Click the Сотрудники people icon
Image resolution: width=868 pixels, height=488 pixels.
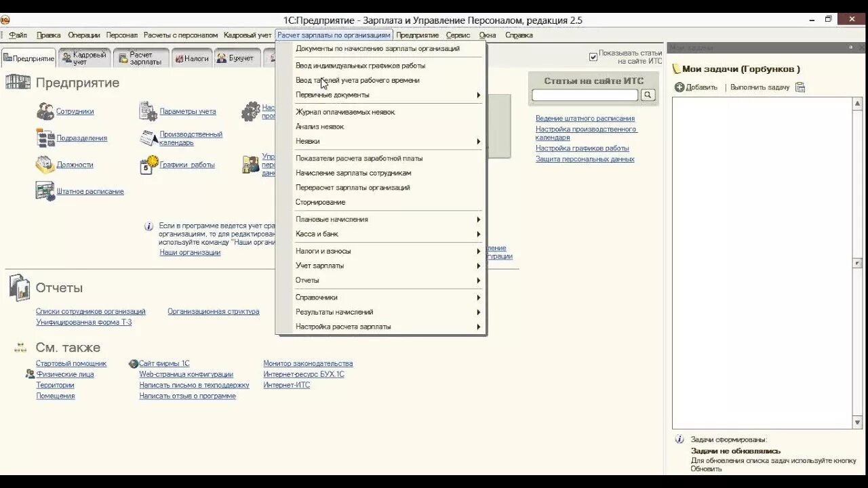click(x=45, y=111)
